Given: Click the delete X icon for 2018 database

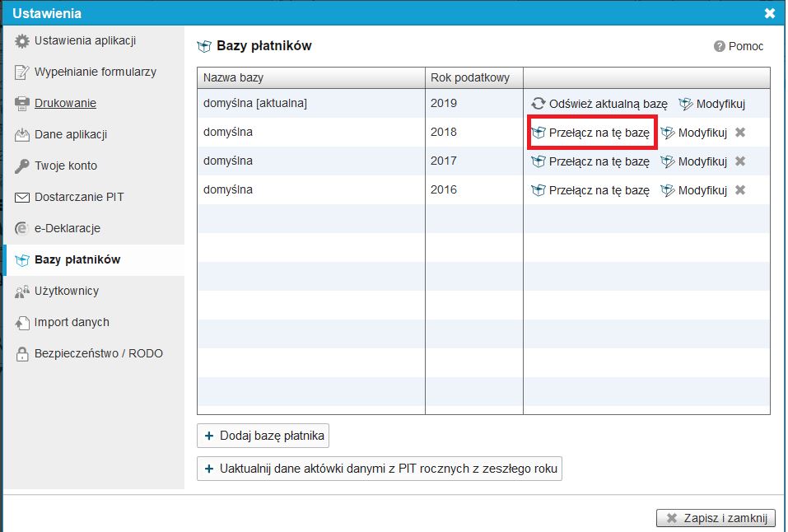Looking at the screenshot, I should pyautogui.click(x=739, y=133).
